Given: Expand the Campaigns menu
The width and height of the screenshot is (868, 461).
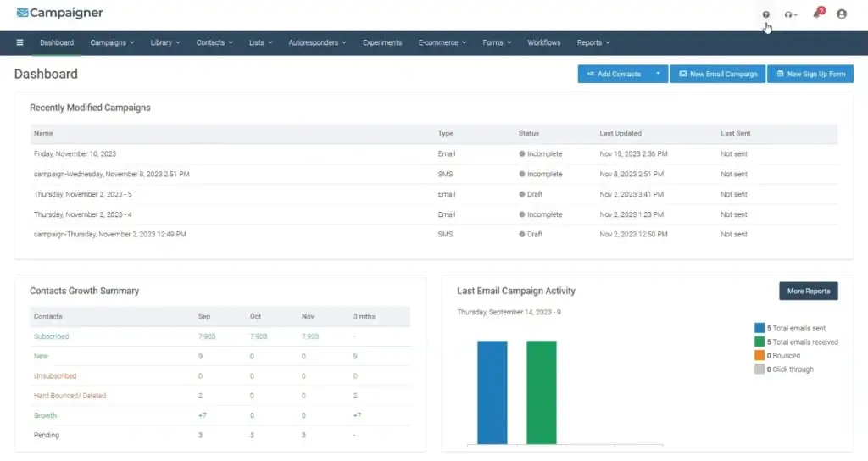Looking at the screenshot, I should coord(112,42).
